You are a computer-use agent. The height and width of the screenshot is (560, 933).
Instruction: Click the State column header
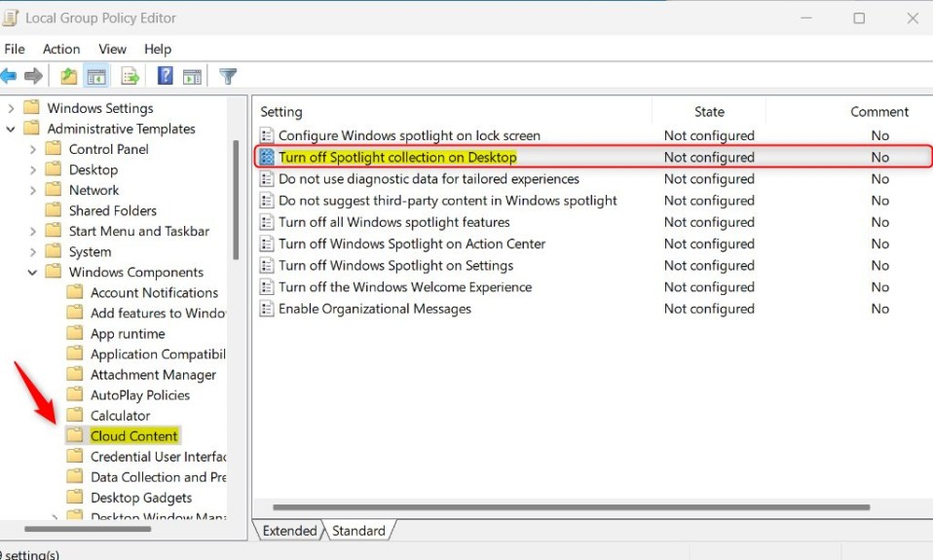pyautogui.click(x=709, y=112)
